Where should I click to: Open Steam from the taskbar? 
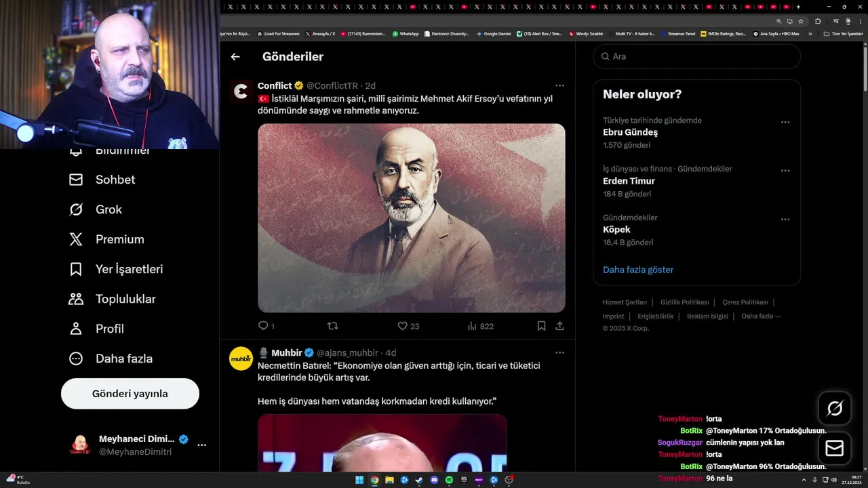pos(419,480)
